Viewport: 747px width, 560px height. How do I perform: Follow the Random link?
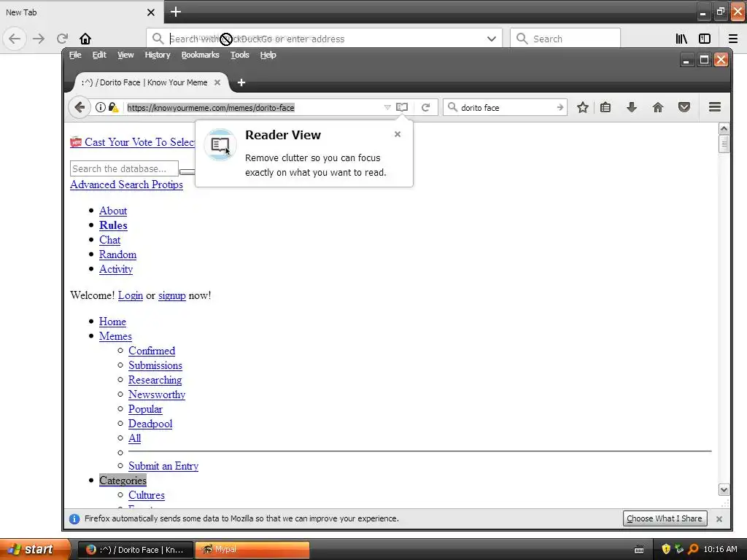click(117, 254)
